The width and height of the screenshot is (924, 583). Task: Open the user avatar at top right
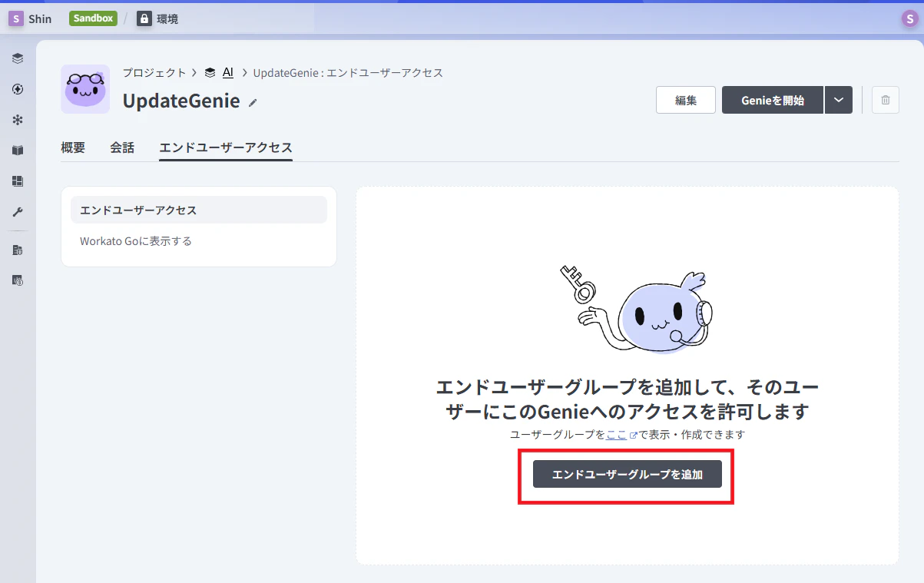[909, 19]
